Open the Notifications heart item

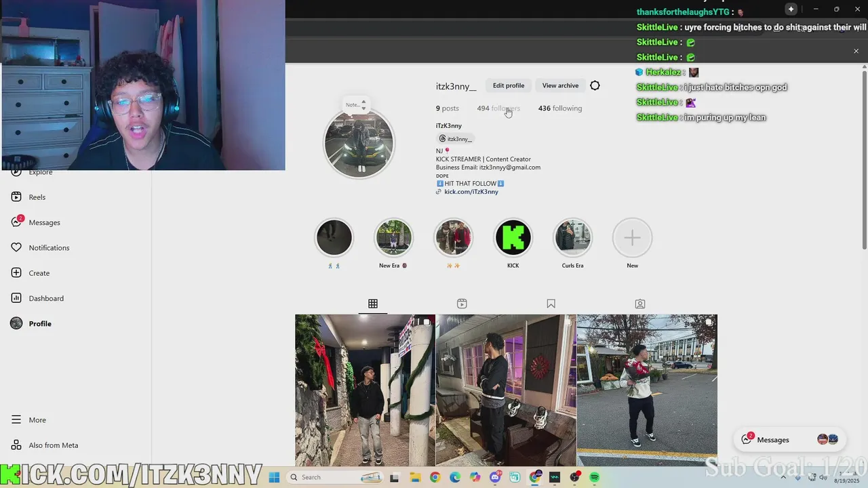pos(40,248)
